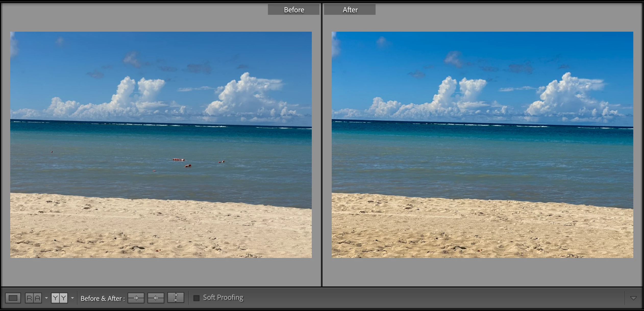
Task: Click the Soft Proofing label text
Action: point(223,297)
